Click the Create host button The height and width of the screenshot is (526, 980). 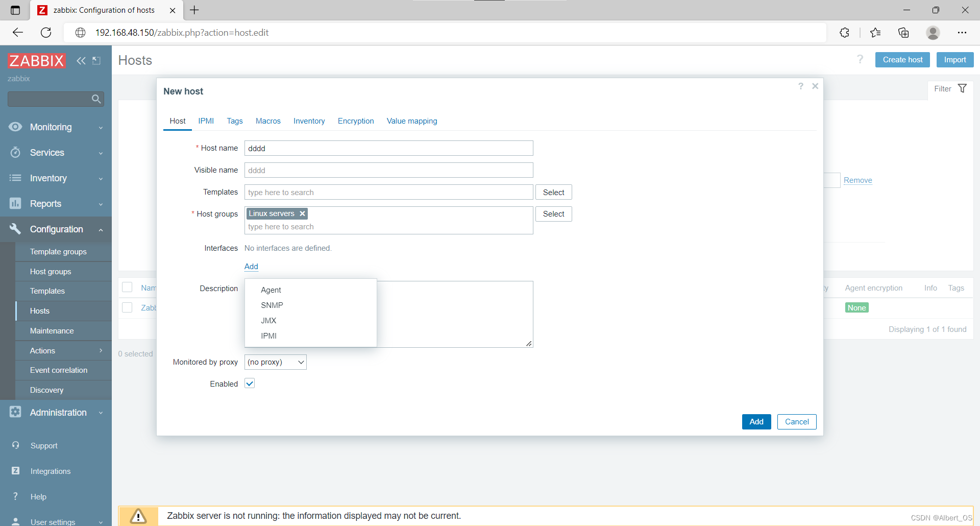pos(902,60)
